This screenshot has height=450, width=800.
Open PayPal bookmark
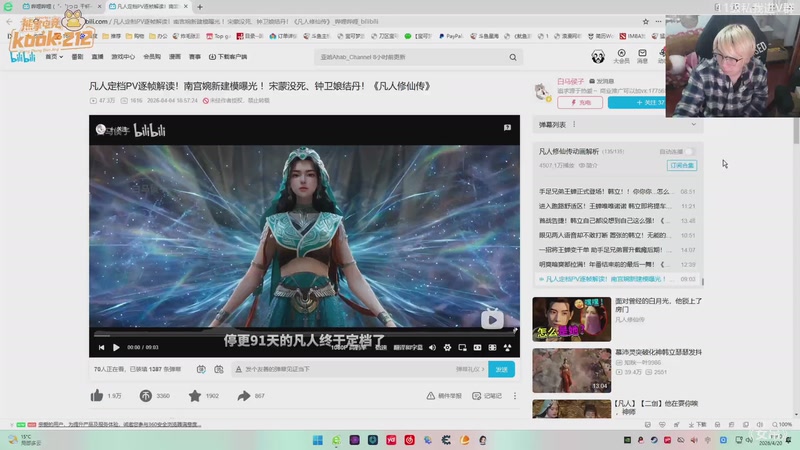coord(451,36)
